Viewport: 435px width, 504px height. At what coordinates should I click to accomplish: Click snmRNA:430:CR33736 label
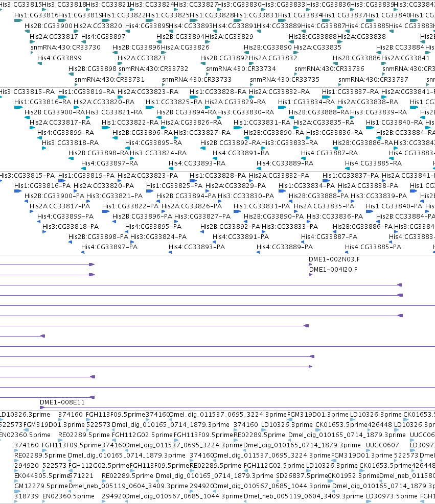[330, 69]
